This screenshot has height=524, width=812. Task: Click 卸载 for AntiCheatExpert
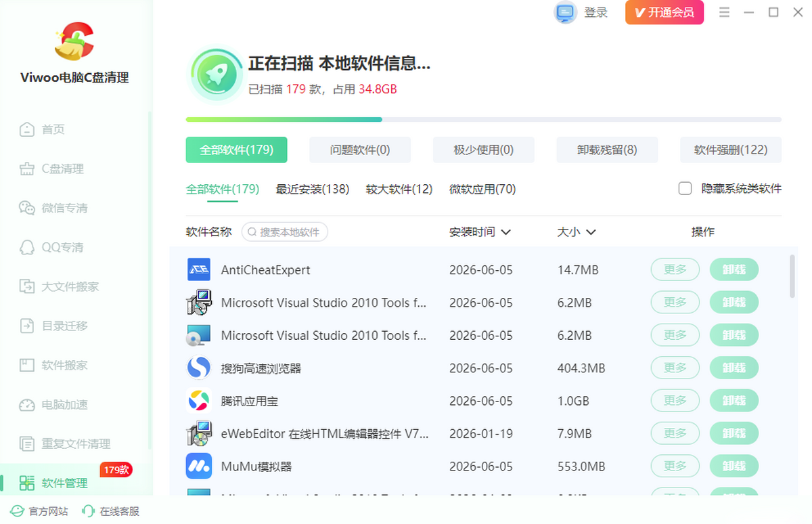(734, 269)
